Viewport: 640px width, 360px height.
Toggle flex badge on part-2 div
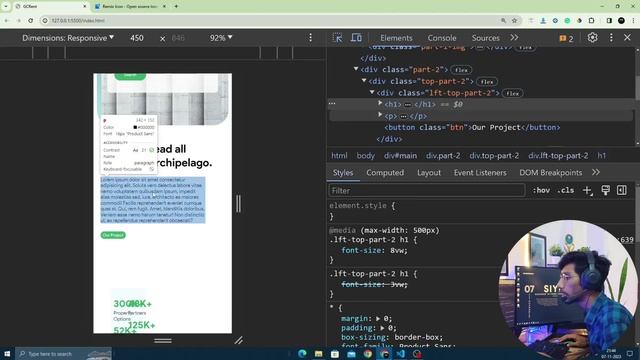tap(461, 70)
